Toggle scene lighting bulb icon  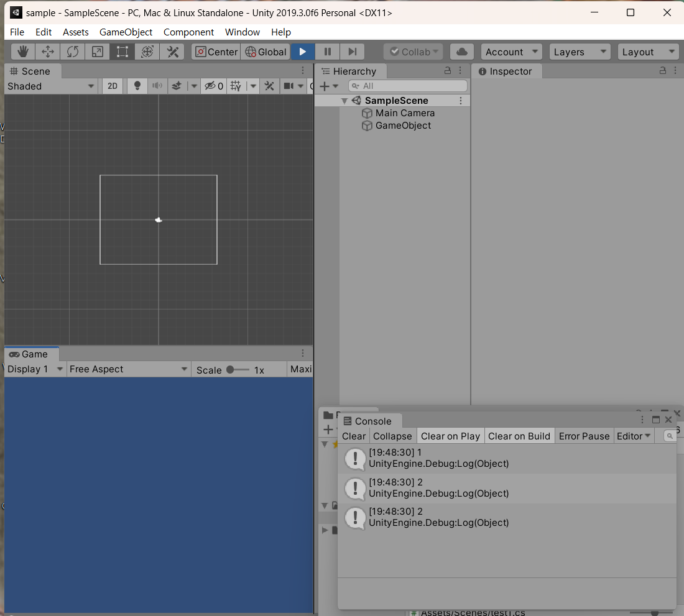click(x=137, y=86)
